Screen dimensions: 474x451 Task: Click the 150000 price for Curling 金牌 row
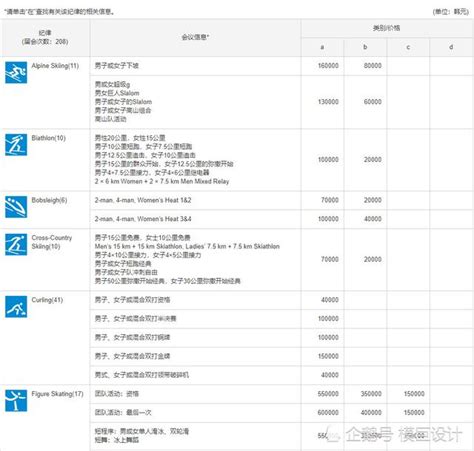(328, 356)
